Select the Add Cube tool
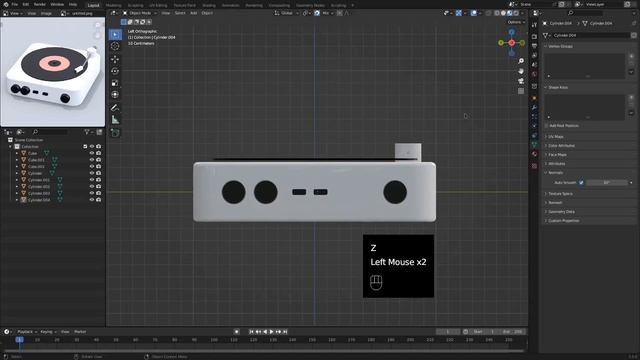The width and height of the screenshot is (640, 360). click(116, 133)
